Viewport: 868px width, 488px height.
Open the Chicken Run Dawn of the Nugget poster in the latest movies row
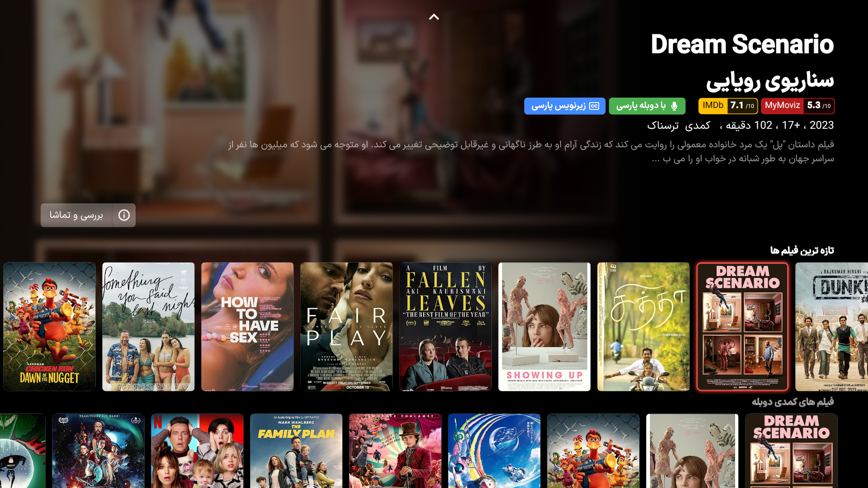tap(49, 326)
